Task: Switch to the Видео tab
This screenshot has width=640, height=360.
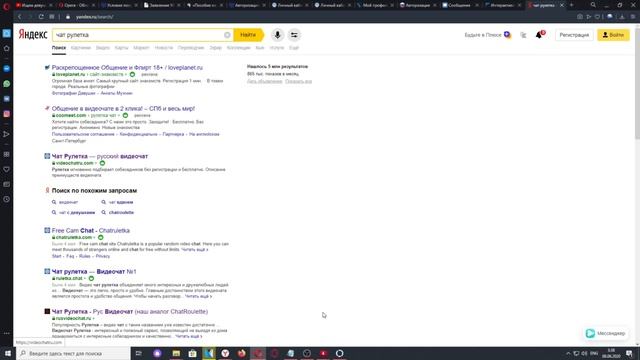Action: point(102,48)
